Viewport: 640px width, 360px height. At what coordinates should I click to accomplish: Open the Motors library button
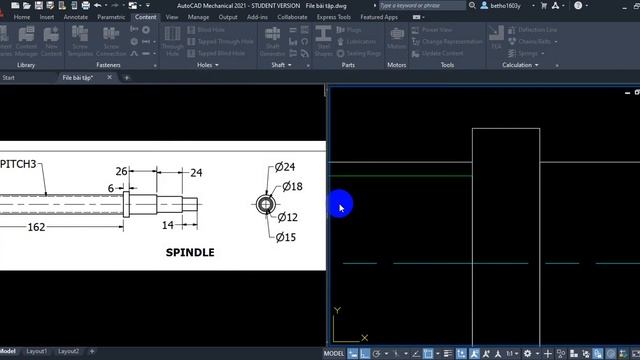click(x=397, y=39)
